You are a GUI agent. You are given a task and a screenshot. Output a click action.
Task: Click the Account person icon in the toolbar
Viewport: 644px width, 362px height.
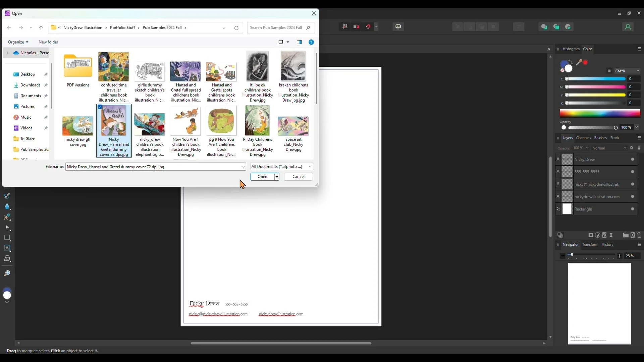[628, 27]
